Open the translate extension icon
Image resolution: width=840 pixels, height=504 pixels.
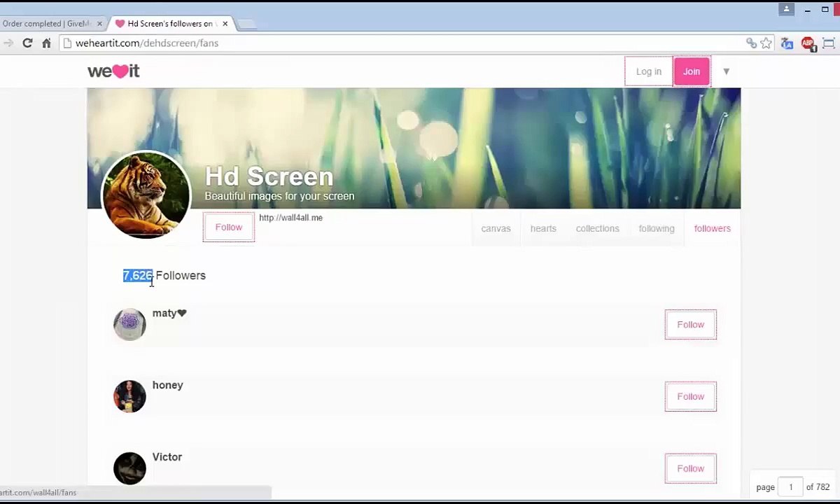[787, 43]
